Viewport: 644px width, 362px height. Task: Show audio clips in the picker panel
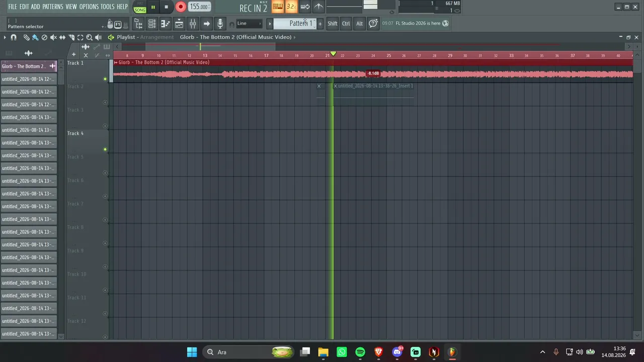point(29,53)
